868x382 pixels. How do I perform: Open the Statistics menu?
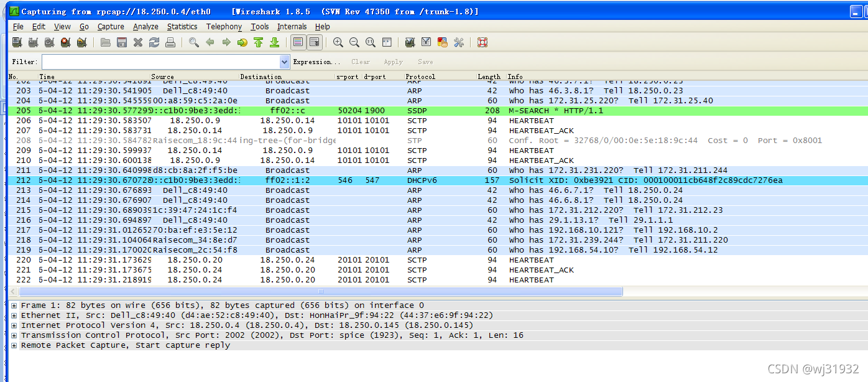click(182, 27)
